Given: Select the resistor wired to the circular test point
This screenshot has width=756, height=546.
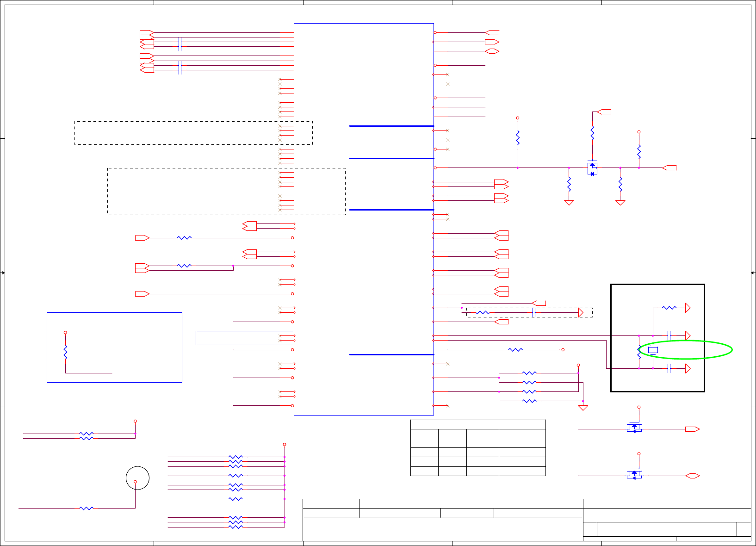Looking at the screenshot, I should click(x=87, y=508).
